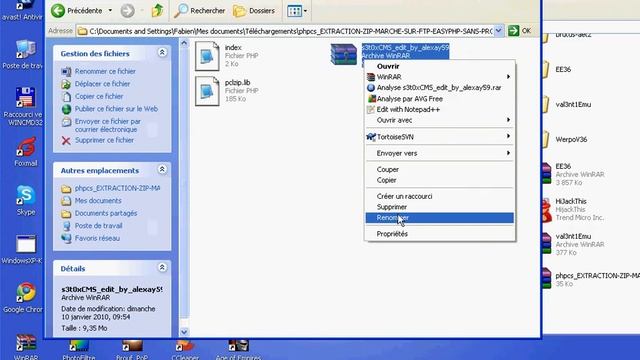Open the Envoyer vers submenu
Screen dimensions: 640x360
pyautogui.click(x=440, y=153)
